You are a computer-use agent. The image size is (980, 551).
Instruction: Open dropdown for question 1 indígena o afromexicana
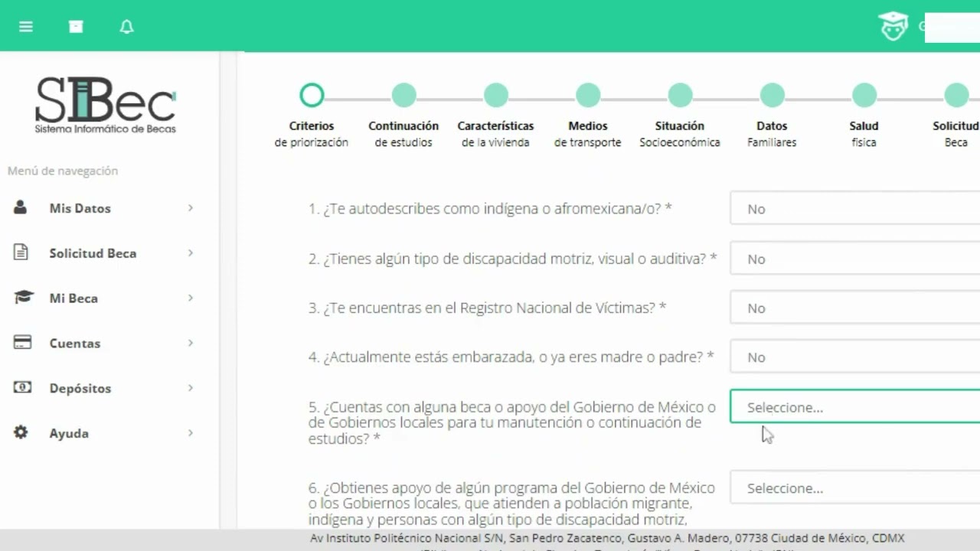tap(855, 209)
